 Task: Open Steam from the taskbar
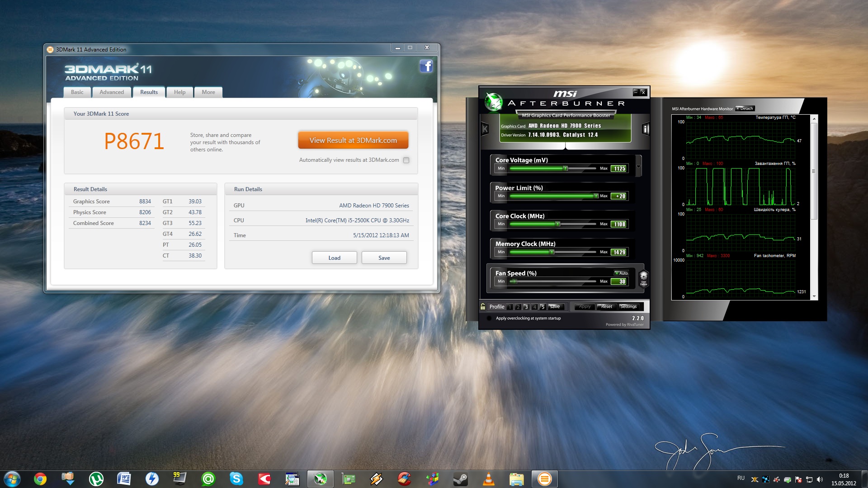(460, 479)
